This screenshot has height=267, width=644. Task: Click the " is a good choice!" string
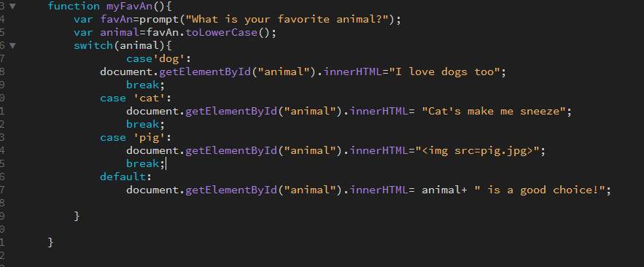(x=539, y=190)
